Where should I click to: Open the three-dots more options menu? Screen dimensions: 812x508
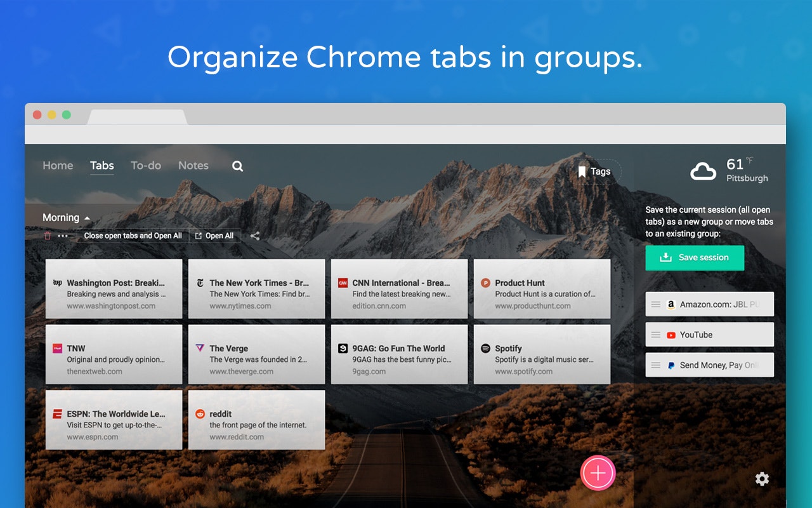click(63, 236)
